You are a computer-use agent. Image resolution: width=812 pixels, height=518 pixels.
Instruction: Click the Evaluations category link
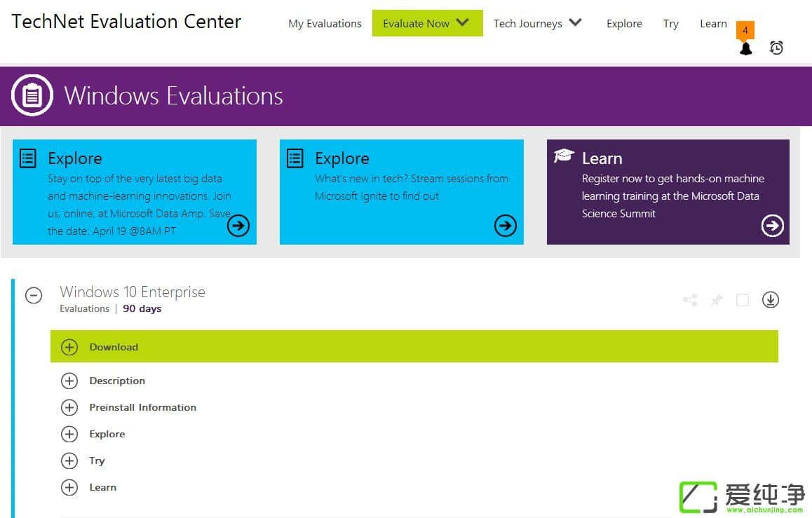pyautogui.click(x=84, y=309)
